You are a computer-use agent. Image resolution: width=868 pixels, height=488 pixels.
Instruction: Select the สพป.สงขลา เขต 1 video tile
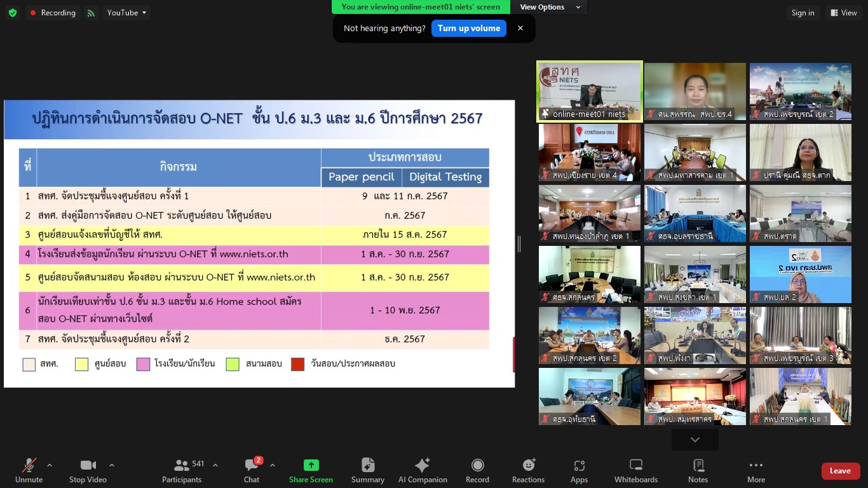click(x=695, y=274)
